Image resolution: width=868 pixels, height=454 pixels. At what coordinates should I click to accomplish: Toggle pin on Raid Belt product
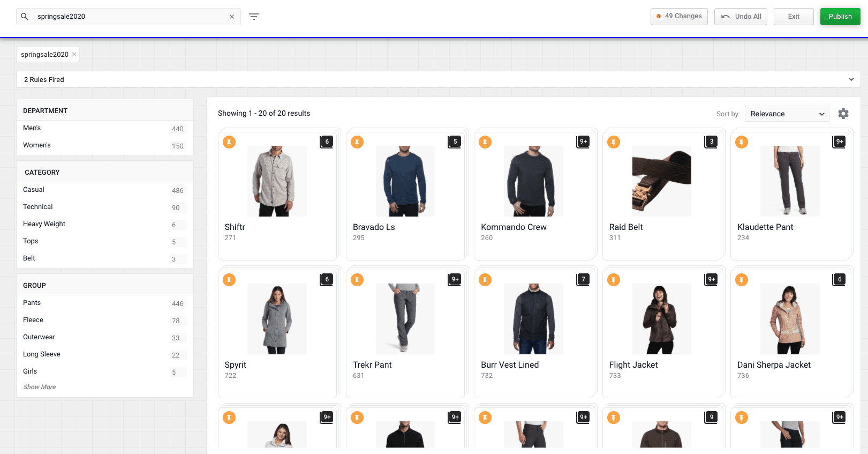pos(614,142)
